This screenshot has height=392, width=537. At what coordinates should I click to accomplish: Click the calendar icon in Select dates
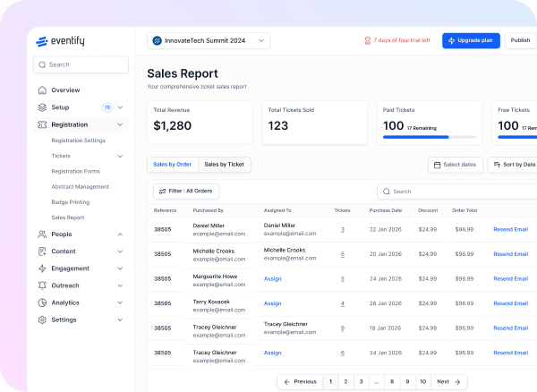pyautogui.click(x=438, y=165)
